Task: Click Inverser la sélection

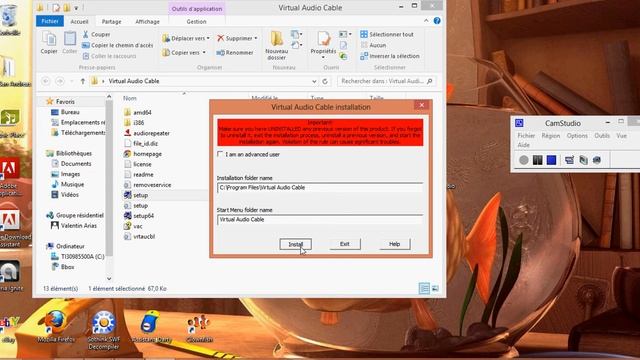Action: click(x=390, y=56)
